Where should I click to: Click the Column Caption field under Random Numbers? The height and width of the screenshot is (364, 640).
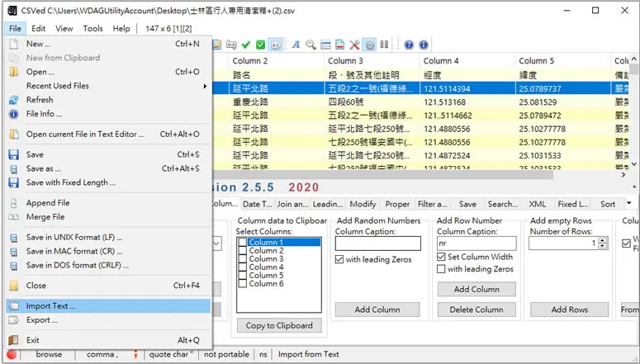pyautogui.click(x=377, y=243)
